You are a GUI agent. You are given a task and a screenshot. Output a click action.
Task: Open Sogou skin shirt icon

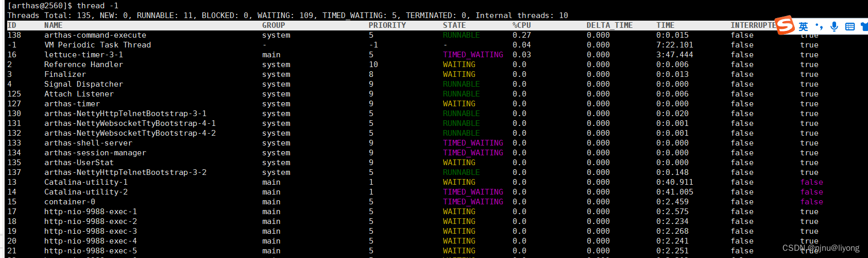(x=864, y=27)
